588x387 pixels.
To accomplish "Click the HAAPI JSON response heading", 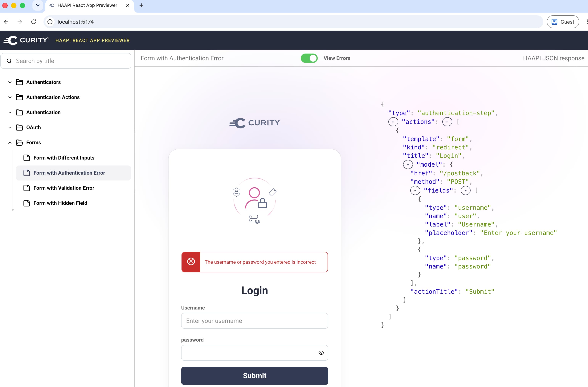I will [x=554, y=58].
